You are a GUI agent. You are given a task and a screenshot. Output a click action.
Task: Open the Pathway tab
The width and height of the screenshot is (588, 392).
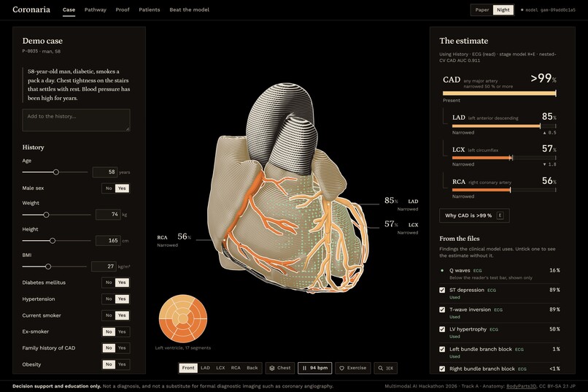coord(96,9)
